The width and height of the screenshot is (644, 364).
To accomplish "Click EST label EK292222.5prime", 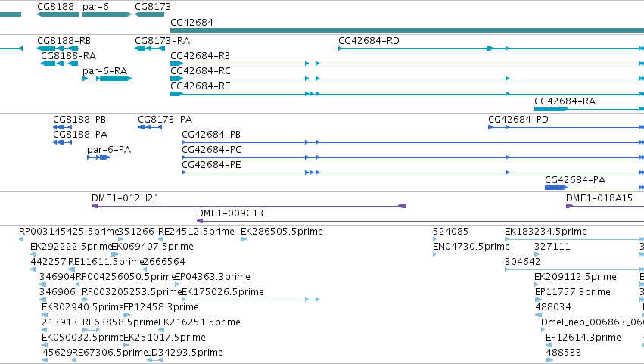I will 71,247.
